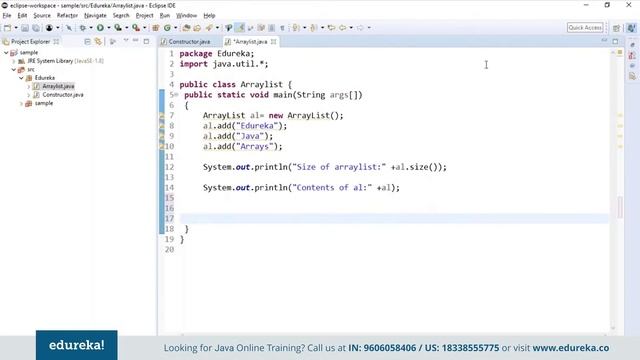Screen dimensions: 640x360
Task: Click the Save All toolbar icon
Action: 36,28
